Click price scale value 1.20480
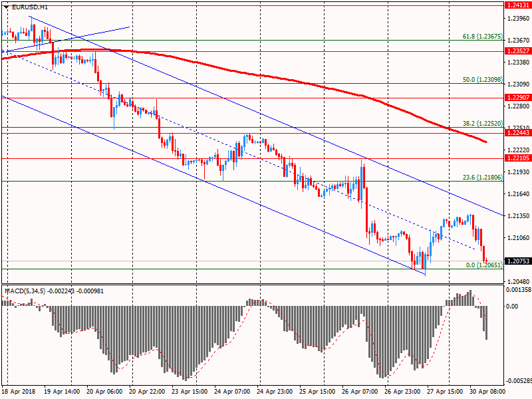 (x=519, y=281)
